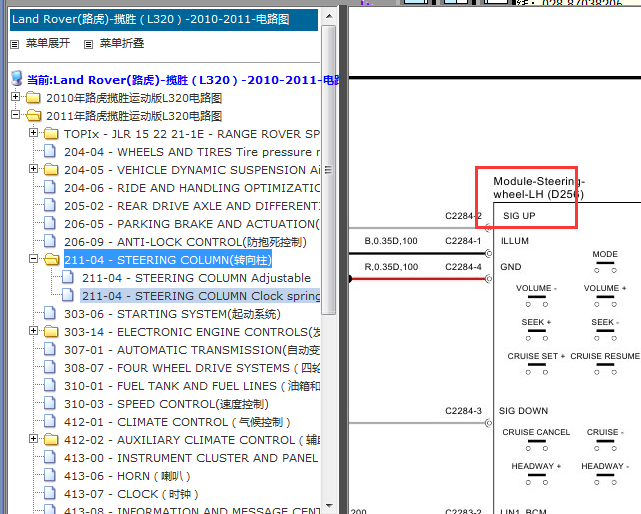Click the tree panel scroll-up arrow
The image size is (641, 514).
point(329,16)
